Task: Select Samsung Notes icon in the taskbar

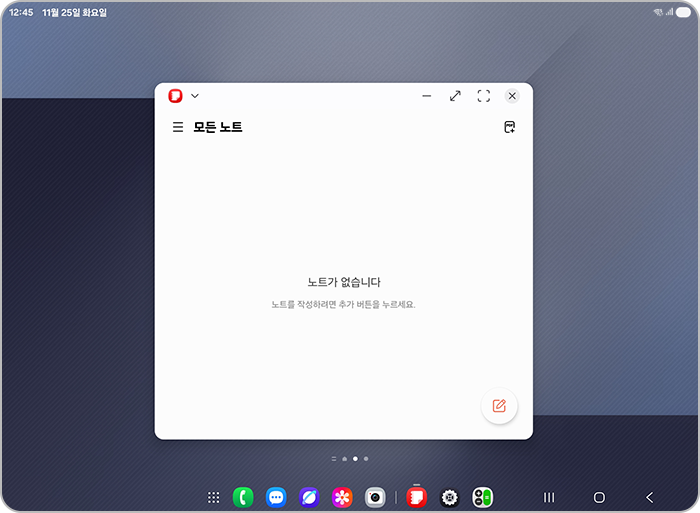Action: coord(417,497)
